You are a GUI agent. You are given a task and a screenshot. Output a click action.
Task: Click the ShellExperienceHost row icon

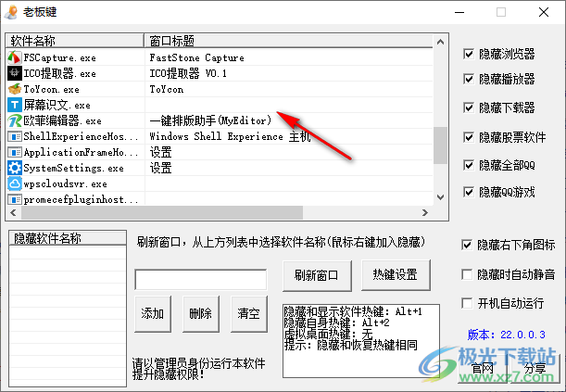(15, 136)
